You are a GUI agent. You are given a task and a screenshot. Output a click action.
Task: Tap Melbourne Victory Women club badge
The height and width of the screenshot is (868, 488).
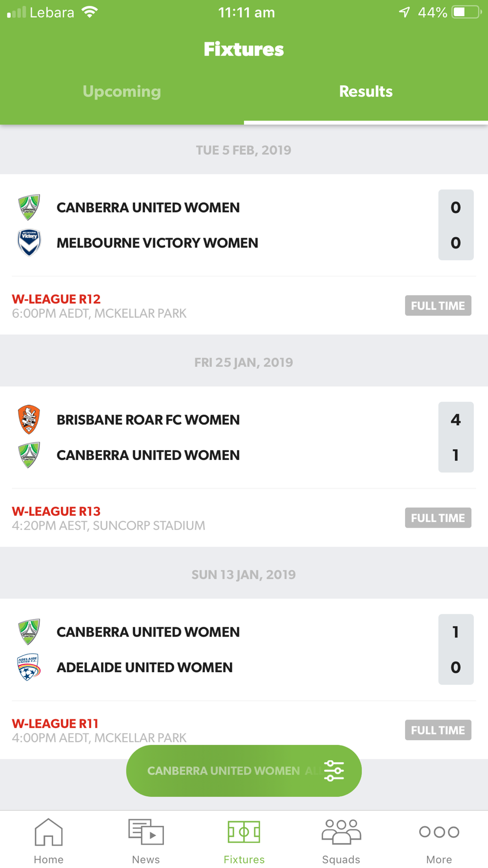pyautogui.click(x=29, y=243)
